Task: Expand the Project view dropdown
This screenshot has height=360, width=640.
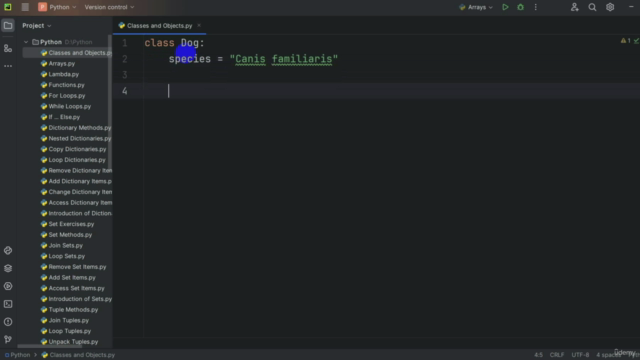Action: tap(37, 25)
